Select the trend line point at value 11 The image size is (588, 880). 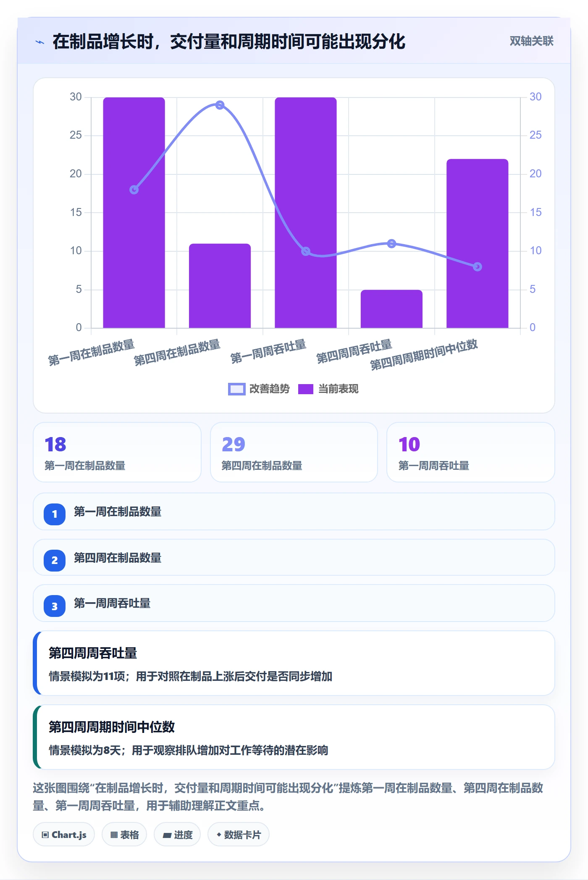click(391, 243)
